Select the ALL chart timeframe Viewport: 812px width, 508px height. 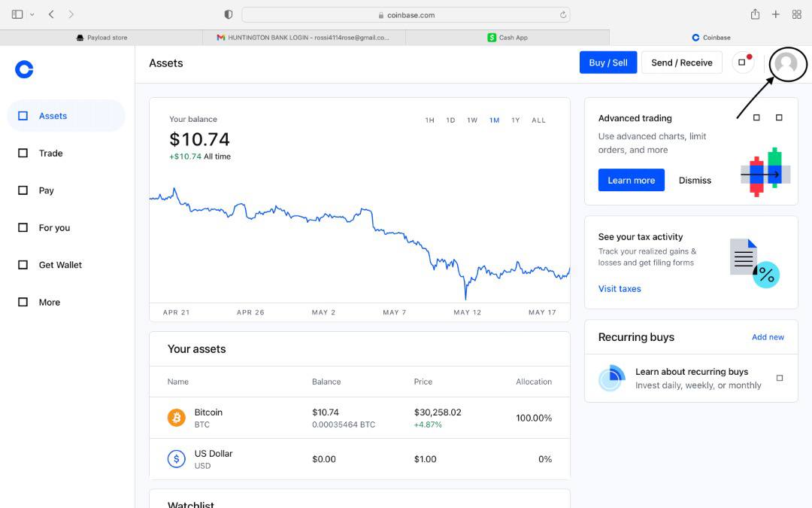pyautogui.click(x=538, y=120)
